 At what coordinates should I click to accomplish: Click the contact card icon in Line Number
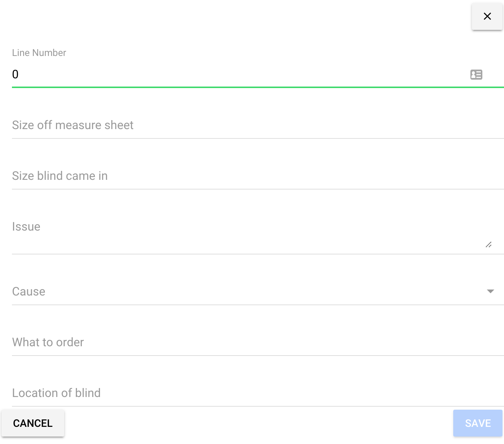(476, 75)
